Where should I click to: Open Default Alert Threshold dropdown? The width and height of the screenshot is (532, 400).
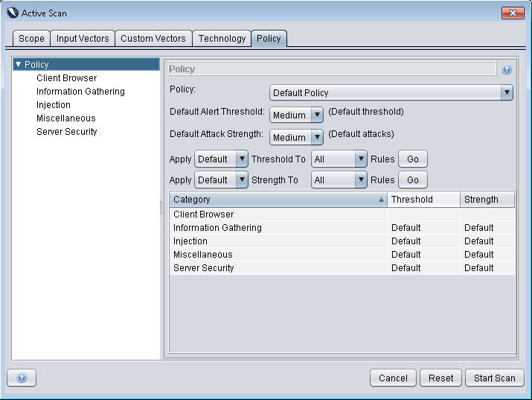(x=296, y=115)
